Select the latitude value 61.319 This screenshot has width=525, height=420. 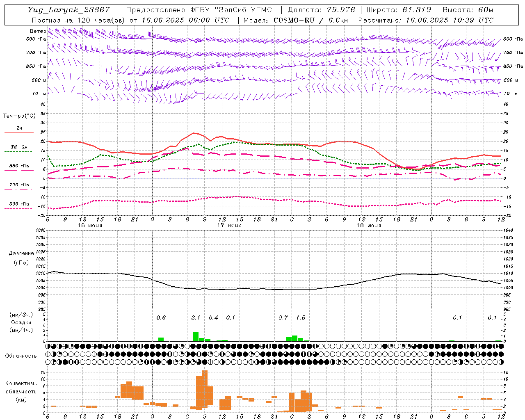416,10
